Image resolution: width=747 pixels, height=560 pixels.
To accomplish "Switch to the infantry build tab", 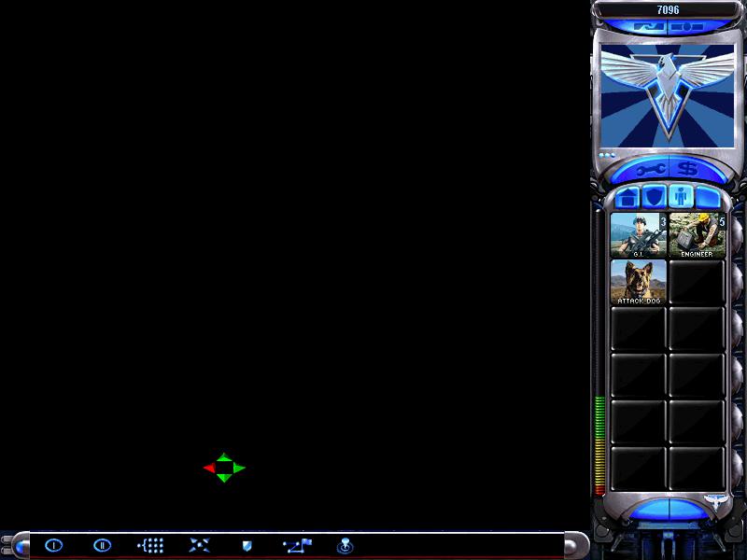I will point(681,196).
